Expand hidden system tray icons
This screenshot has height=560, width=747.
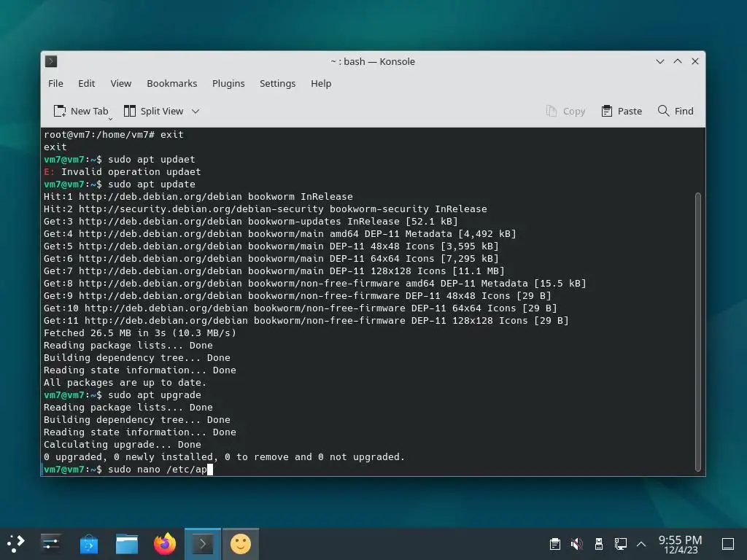tap(641, 544)
